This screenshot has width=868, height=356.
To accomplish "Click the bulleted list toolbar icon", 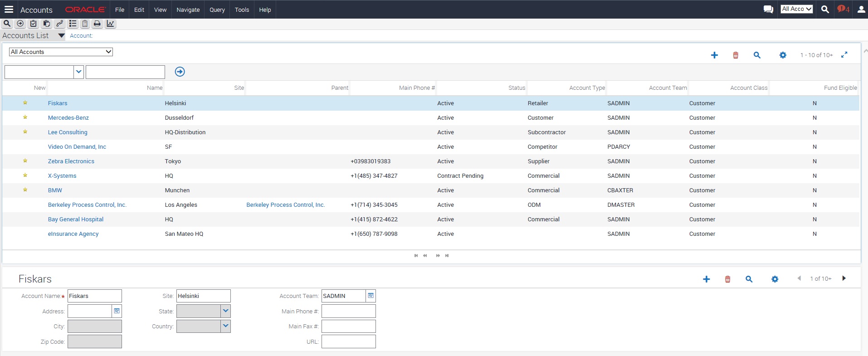I will pyautogui.click(x=73, y=24).
